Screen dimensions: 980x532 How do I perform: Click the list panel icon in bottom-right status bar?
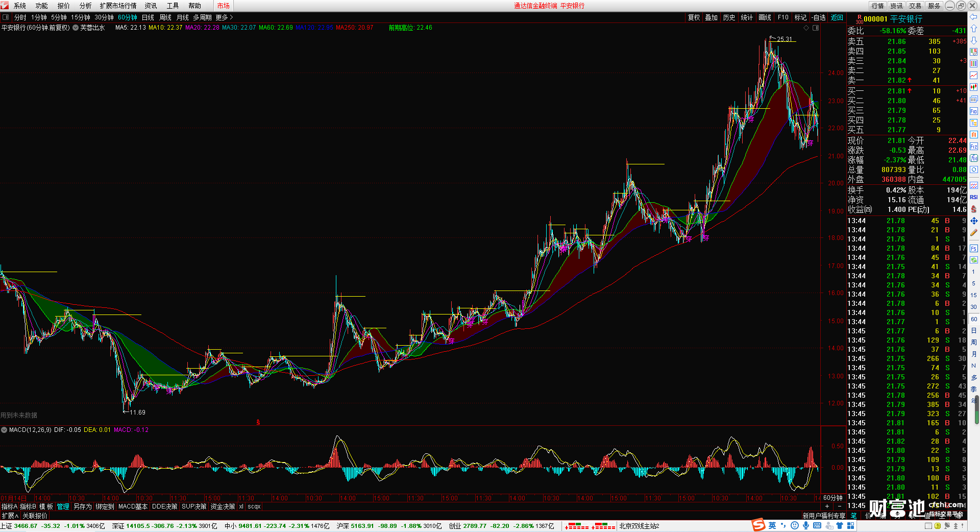tap(928, 526)
